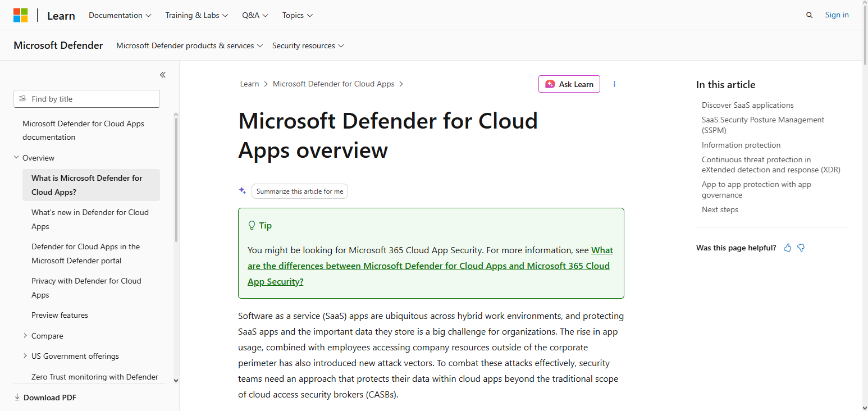Open the differences between Defender and 365 link

(430, 266)
